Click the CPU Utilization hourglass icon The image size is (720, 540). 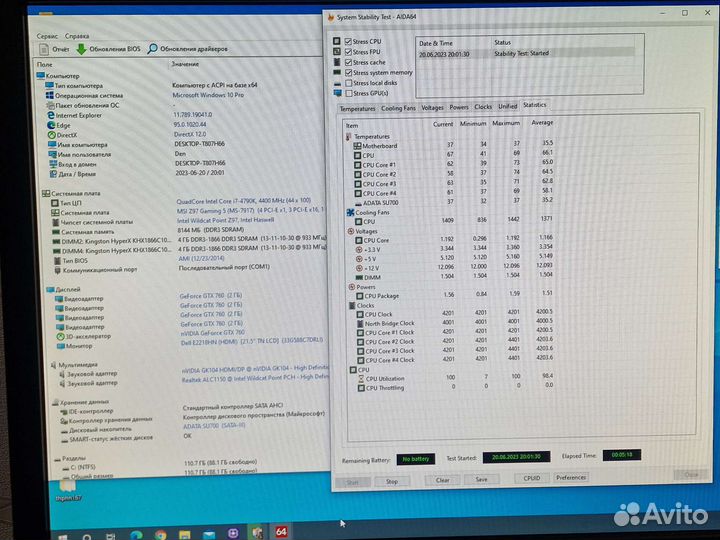click(361, 379)
